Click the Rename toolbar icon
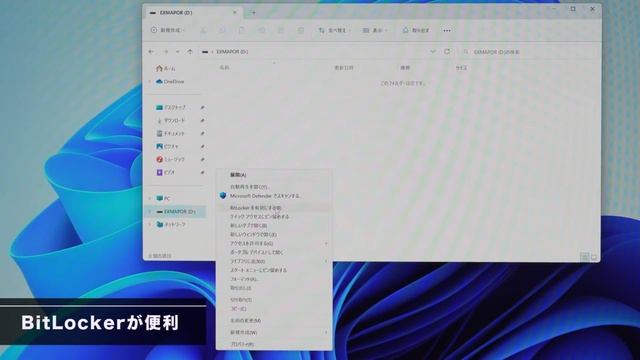640x360 pixels. pyautogui.click(x=262, y=31)
